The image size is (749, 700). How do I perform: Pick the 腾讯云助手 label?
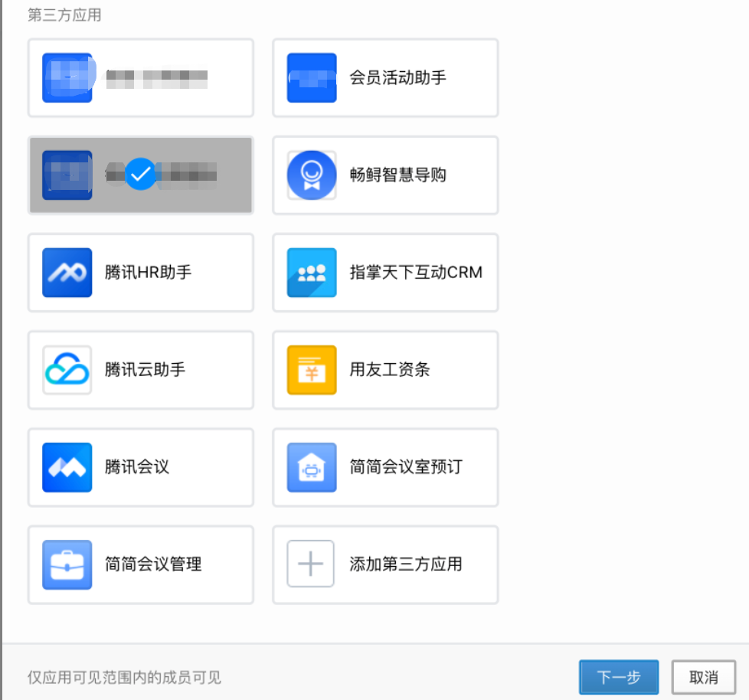click(x=145, y=370)
